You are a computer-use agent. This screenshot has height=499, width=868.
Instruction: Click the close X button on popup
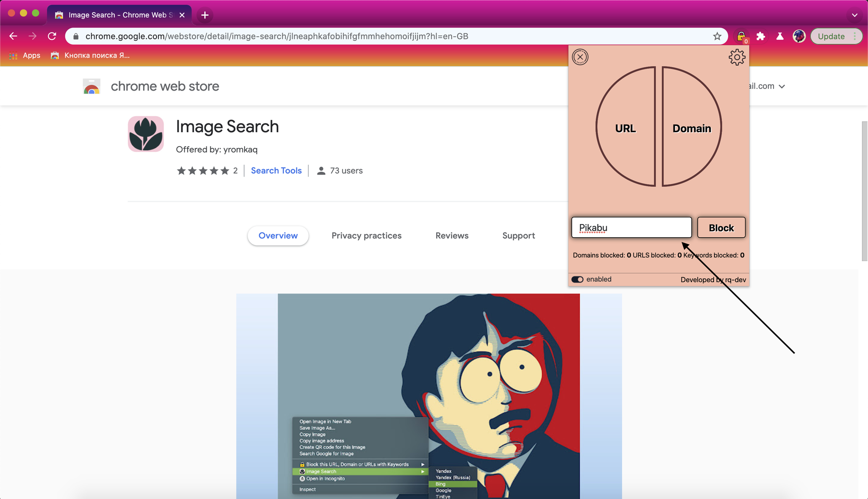click(579, 57)
